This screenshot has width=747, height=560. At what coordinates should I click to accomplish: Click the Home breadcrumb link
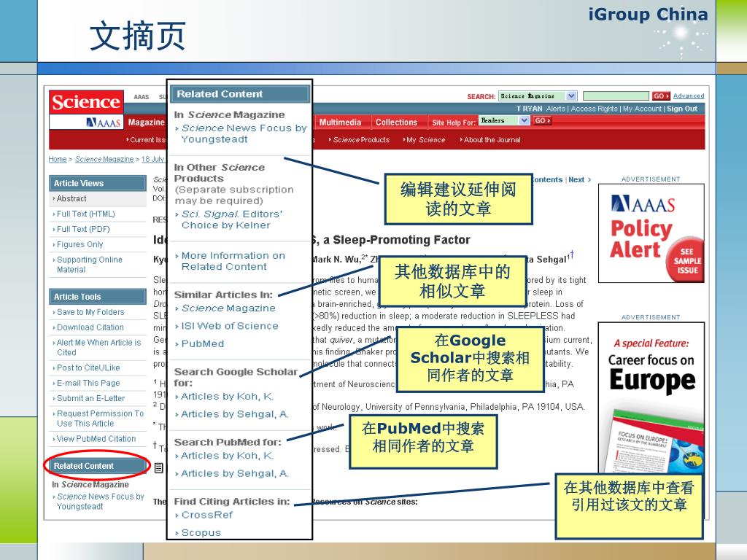pos(57,159)
